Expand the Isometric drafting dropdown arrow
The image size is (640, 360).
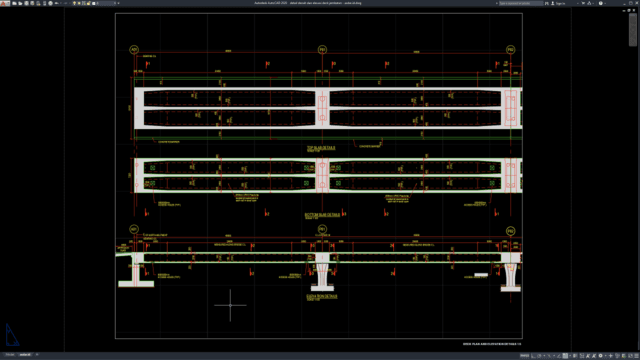[554, 356]
